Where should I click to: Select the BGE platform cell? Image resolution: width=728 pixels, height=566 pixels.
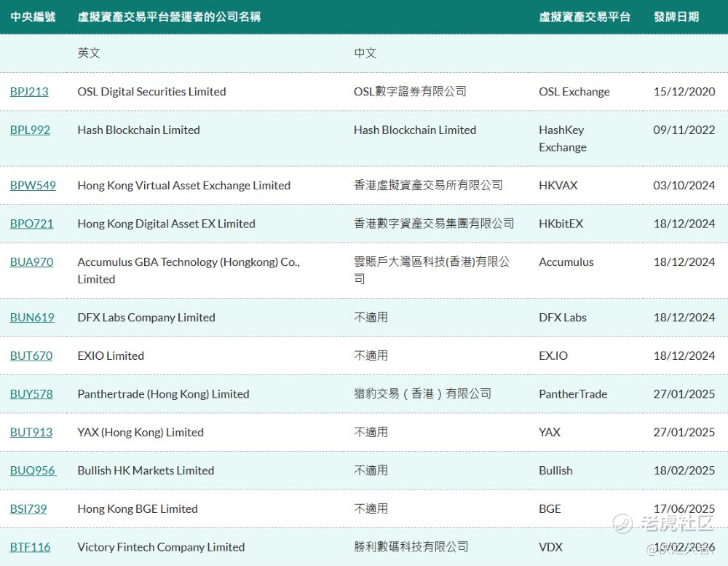tap(550, 509)
